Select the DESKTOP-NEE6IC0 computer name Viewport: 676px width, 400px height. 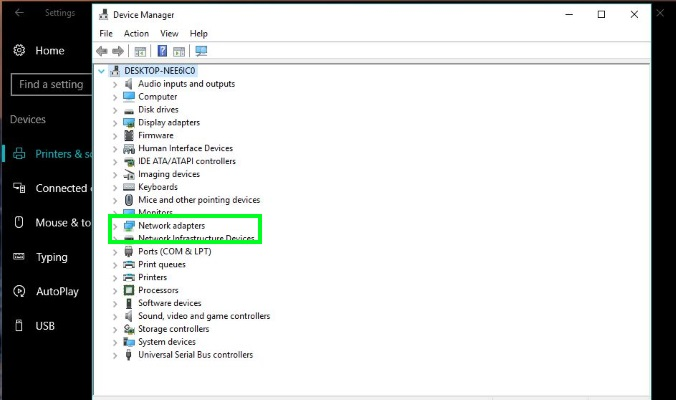coord(160,71)
